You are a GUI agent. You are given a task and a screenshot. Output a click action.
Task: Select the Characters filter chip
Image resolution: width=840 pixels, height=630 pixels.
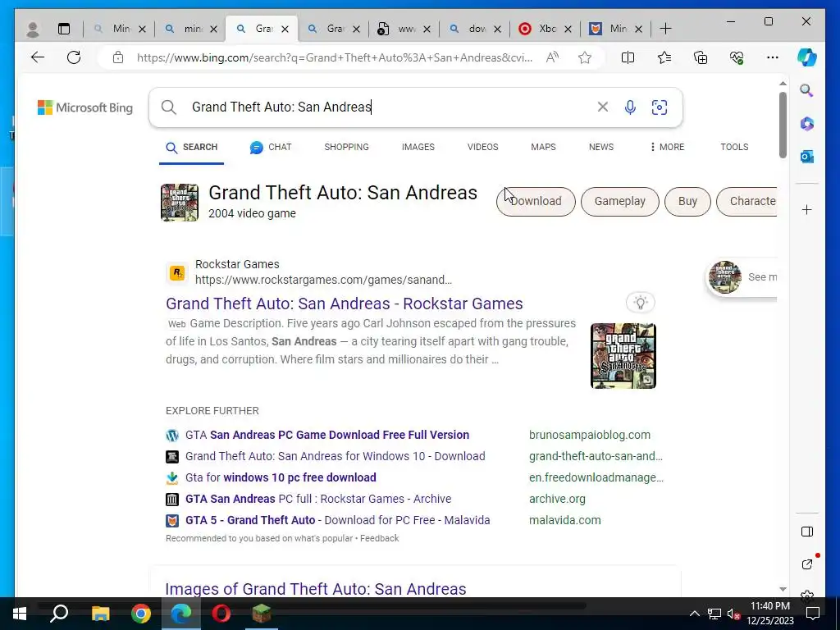pyautogui.click(x=746, y=202)
